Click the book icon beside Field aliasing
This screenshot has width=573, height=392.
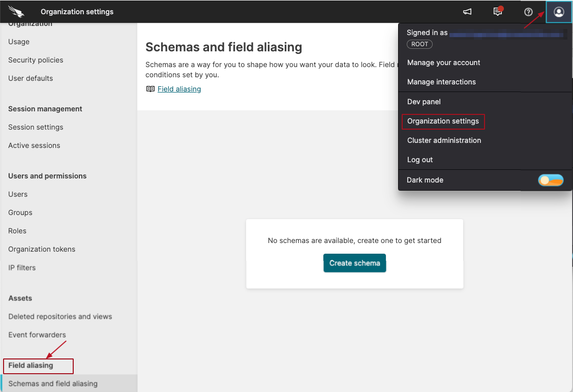coord(150,89)
